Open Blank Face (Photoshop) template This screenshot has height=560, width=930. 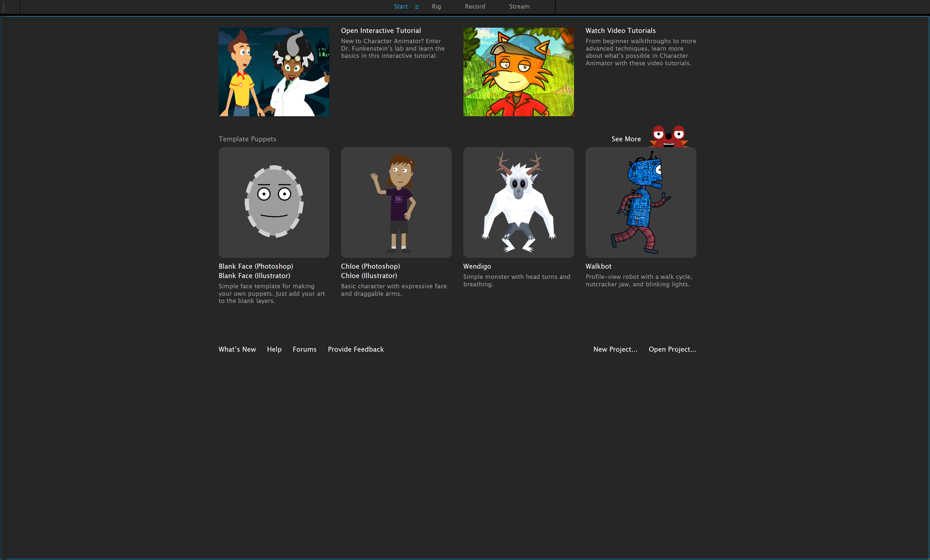(x=256, y=266)
